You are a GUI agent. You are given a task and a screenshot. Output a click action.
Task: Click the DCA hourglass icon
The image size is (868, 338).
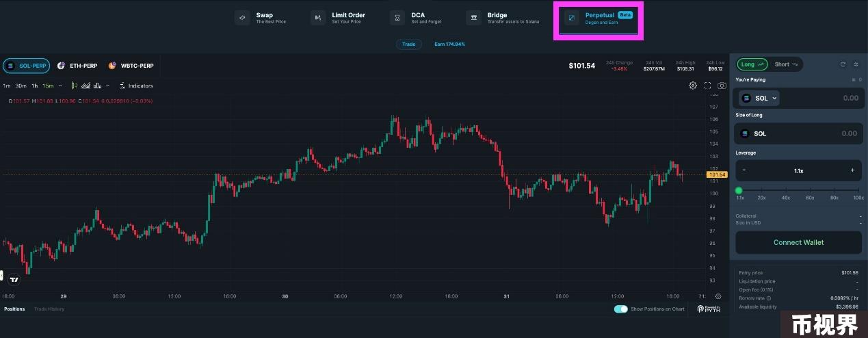click(397, 18)
